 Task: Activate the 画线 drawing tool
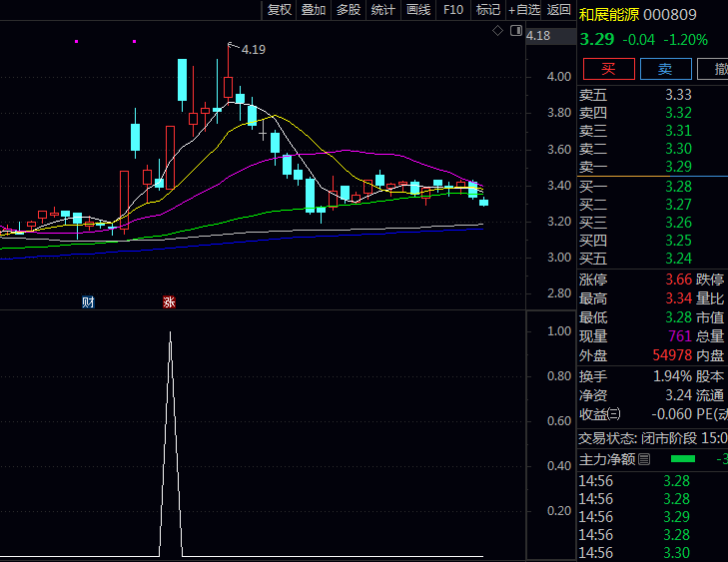tap(418, 10)
